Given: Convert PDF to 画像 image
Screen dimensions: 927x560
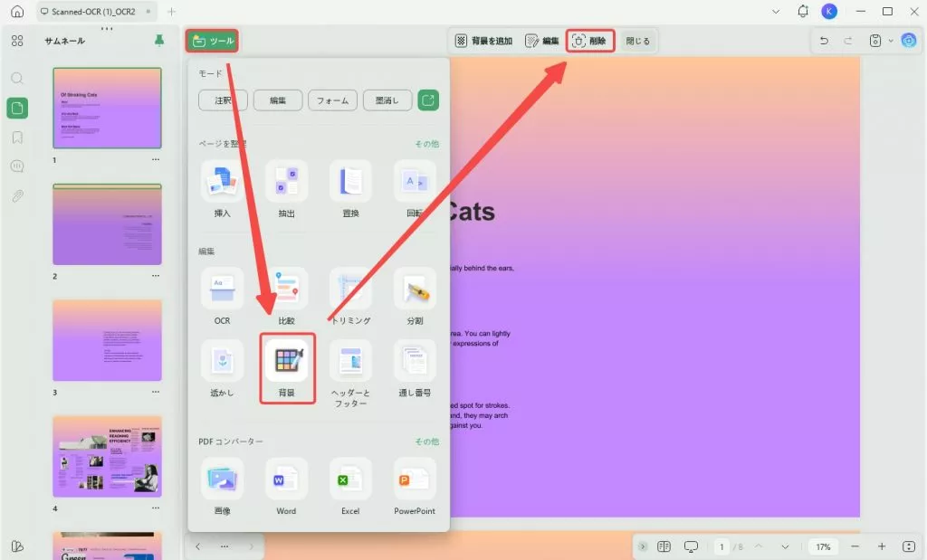Looking at the screenshot, I should [x=223, y=487].
